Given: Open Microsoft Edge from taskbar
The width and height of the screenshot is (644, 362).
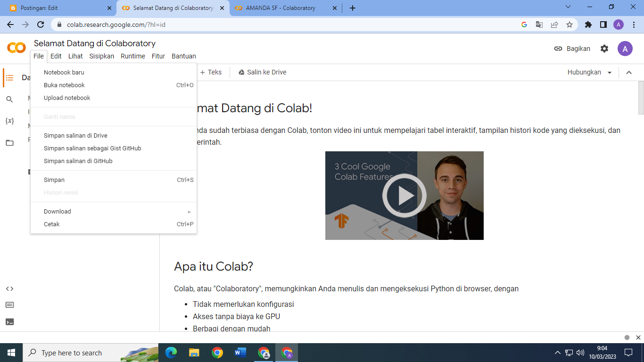Looking at the screenshot, I should pos(171,353).
